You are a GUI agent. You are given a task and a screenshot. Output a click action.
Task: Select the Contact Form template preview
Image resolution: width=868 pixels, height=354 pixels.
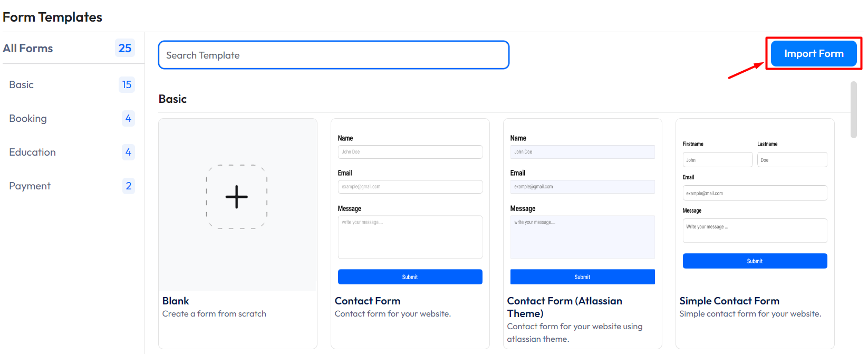coord(410,206)
